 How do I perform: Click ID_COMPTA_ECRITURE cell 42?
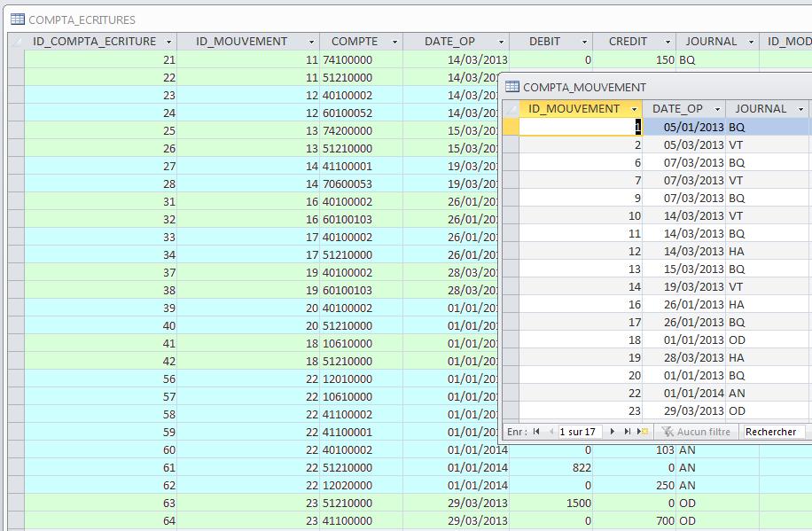point(101,361)
